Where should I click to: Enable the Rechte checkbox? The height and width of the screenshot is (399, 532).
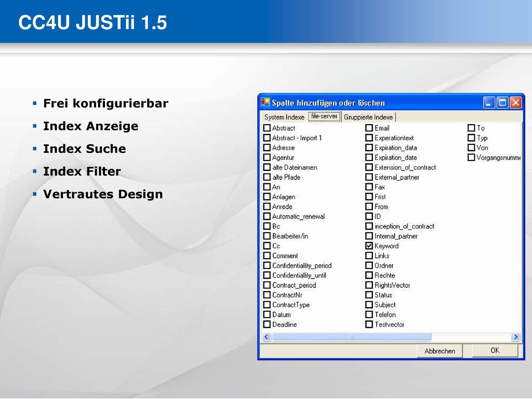(x=369, y=275)
